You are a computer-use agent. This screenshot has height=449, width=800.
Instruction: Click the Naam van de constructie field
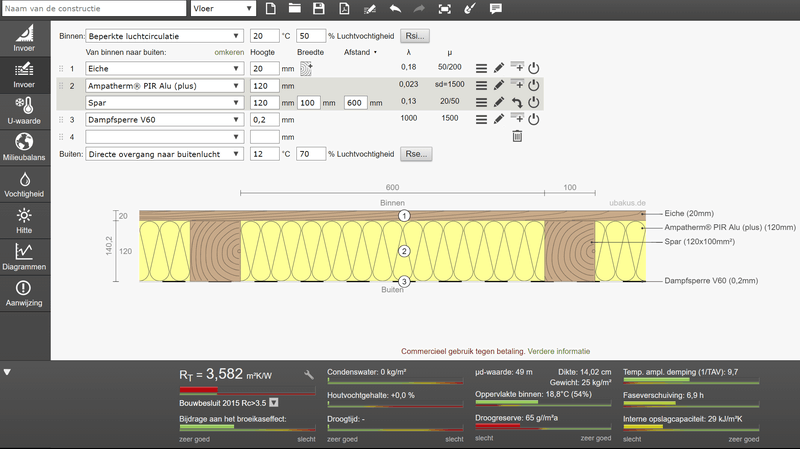point(91,9)
